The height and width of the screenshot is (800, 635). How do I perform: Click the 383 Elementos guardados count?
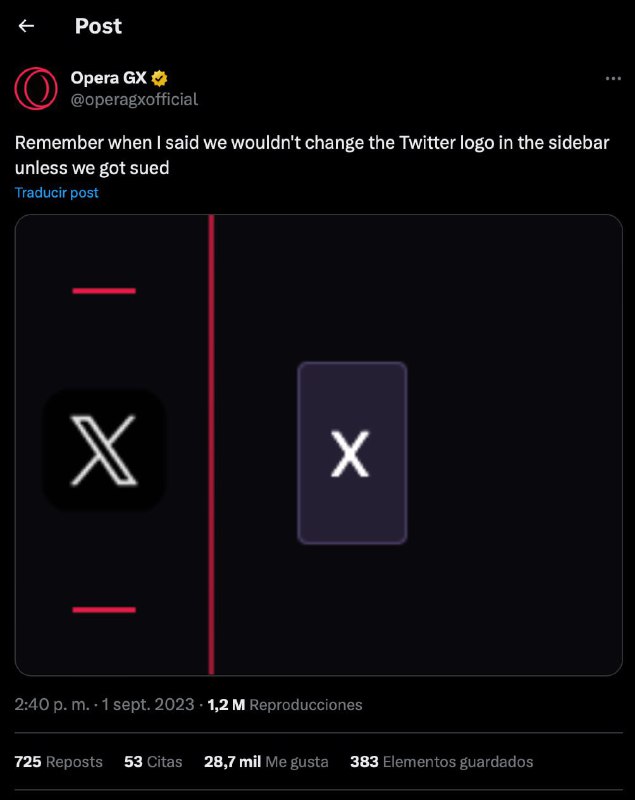441,761
